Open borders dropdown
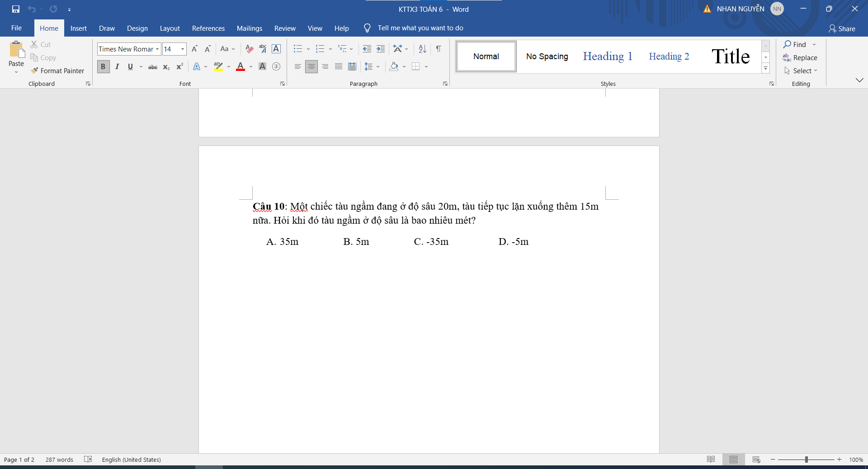This screenshot has width=868, height=469. (426, 66)
